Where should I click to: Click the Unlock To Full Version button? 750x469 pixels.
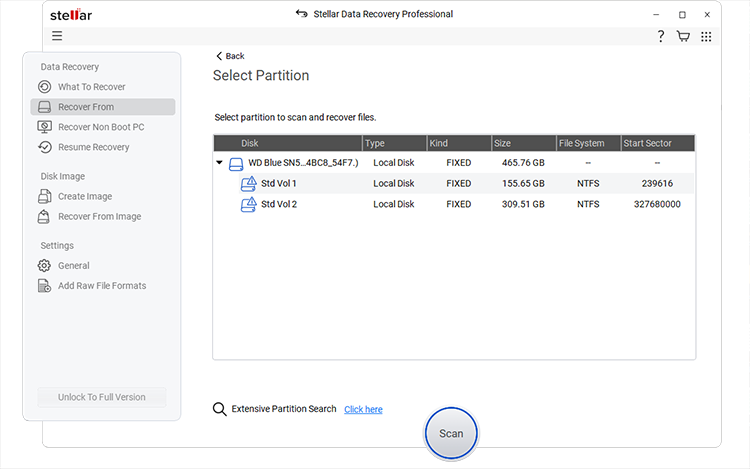[x=102, y=397]
